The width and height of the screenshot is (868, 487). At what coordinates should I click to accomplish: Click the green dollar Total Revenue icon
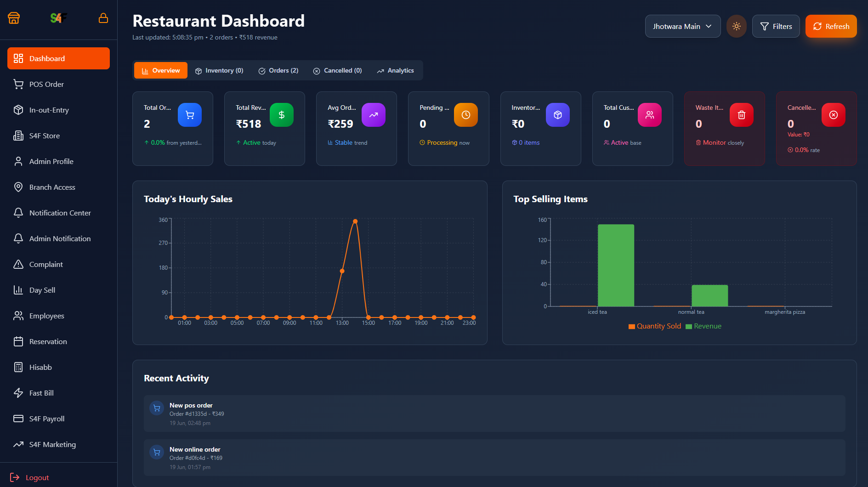tap(281, 115)
